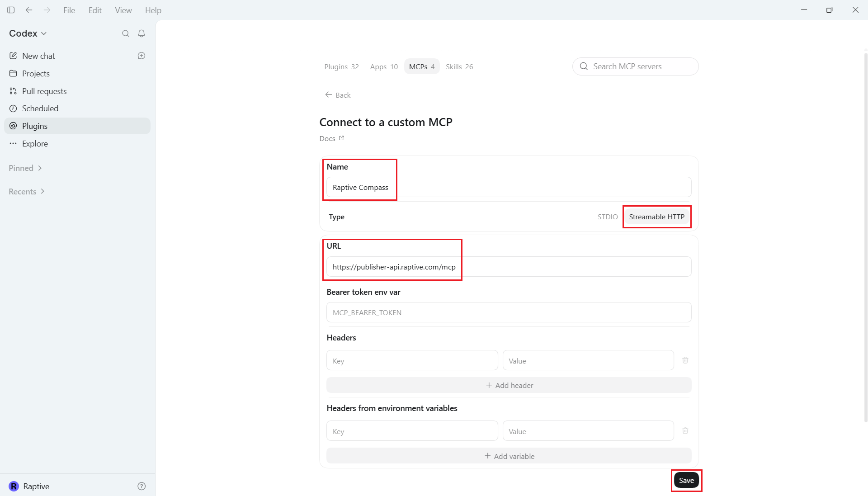This screenshot has height=496, width=868.
Task: Click Add header button
Action: (x=509, y=385)
